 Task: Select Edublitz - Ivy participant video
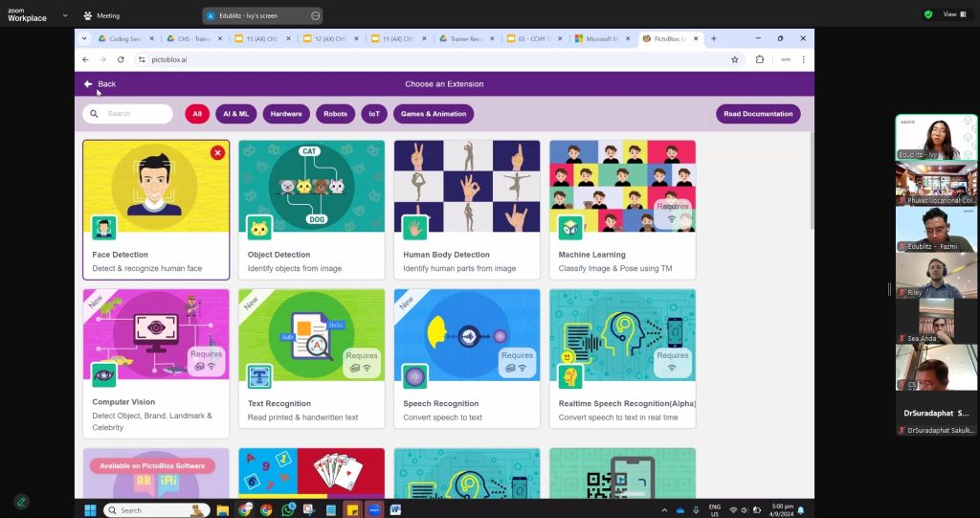(936, 137)
